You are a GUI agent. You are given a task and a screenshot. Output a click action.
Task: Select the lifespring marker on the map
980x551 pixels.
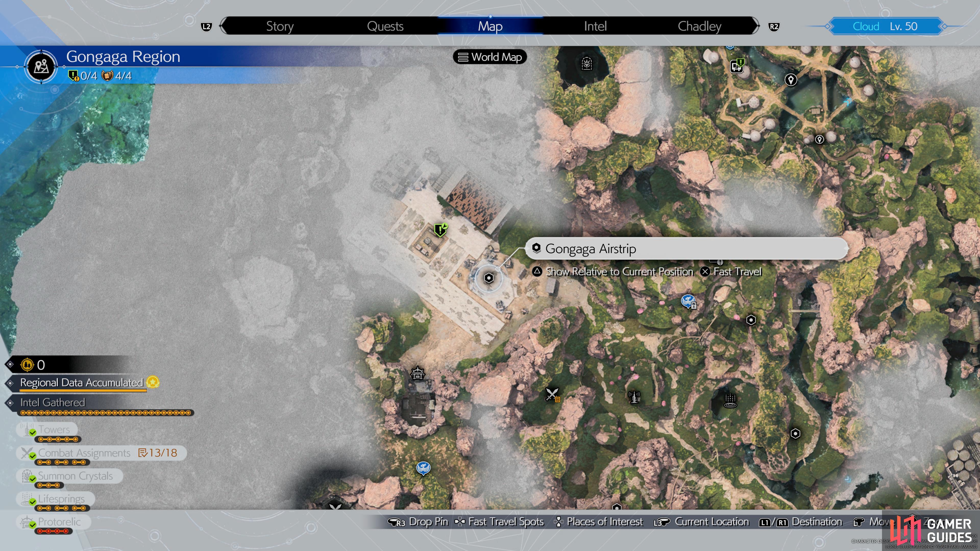(x=730, y=400)
